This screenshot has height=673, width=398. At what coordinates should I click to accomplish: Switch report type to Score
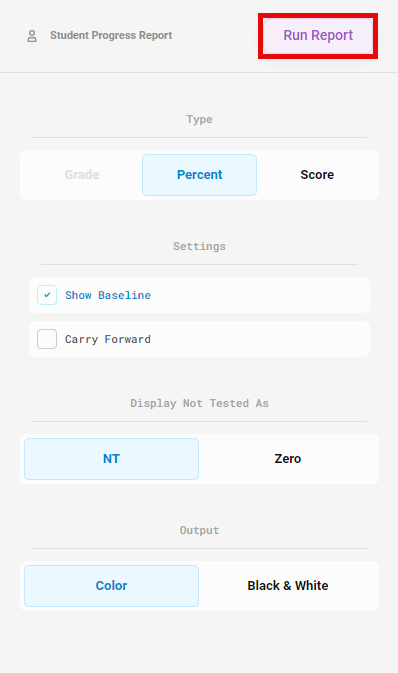(317, 175)
